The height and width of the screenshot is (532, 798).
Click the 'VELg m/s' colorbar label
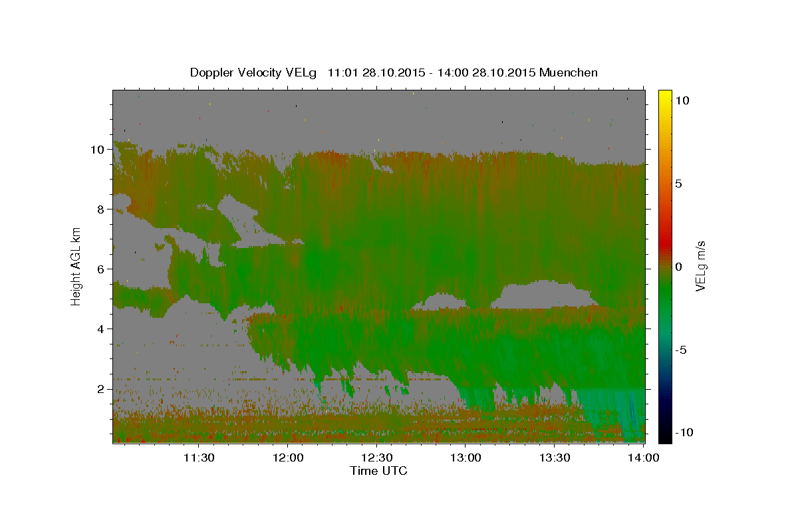coord(700,267)
